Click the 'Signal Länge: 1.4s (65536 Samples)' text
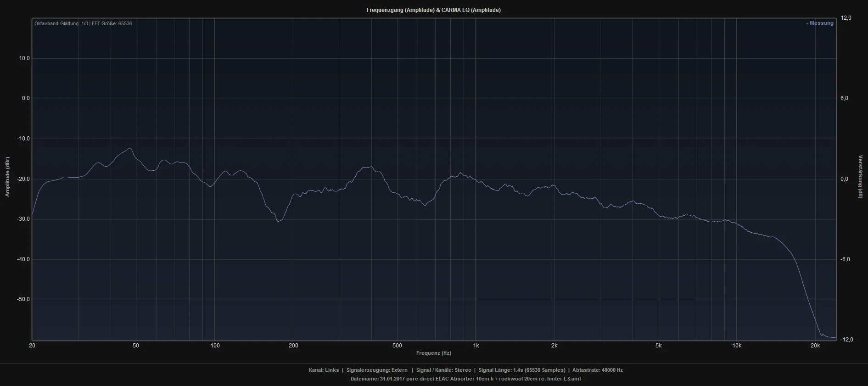Viewport: 868px width, 386px height. pos(522,370)
